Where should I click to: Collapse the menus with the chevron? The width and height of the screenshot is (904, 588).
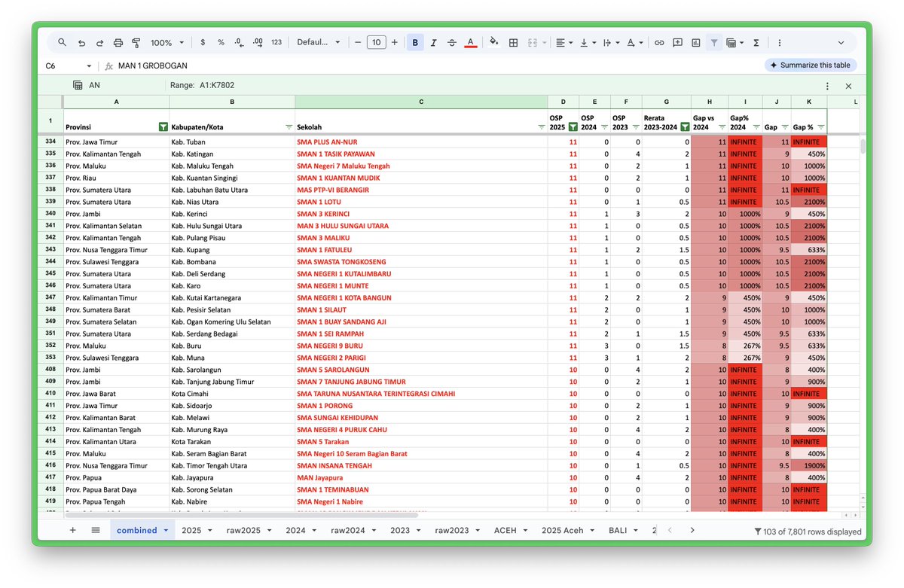tap(841, 43)
